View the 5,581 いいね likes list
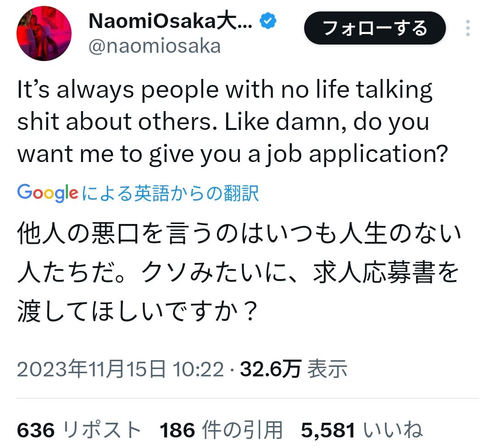This screenshot has height=448, width=495. point(362,430)
